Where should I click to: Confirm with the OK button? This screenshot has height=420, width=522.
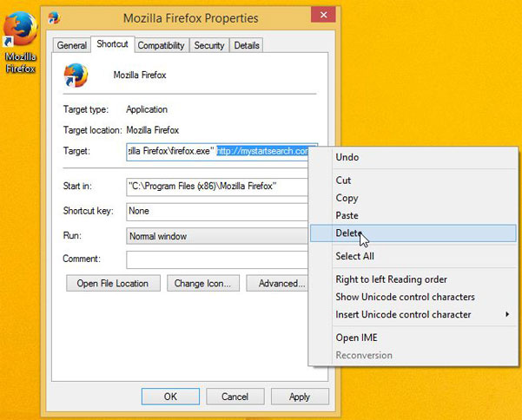(170, 397)
